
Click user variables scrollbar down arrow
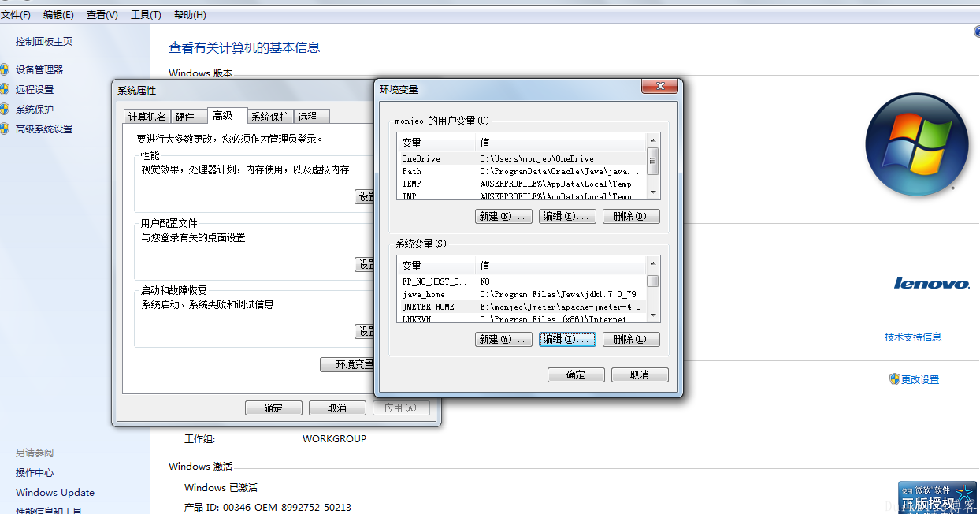click(x=652, y=192)
